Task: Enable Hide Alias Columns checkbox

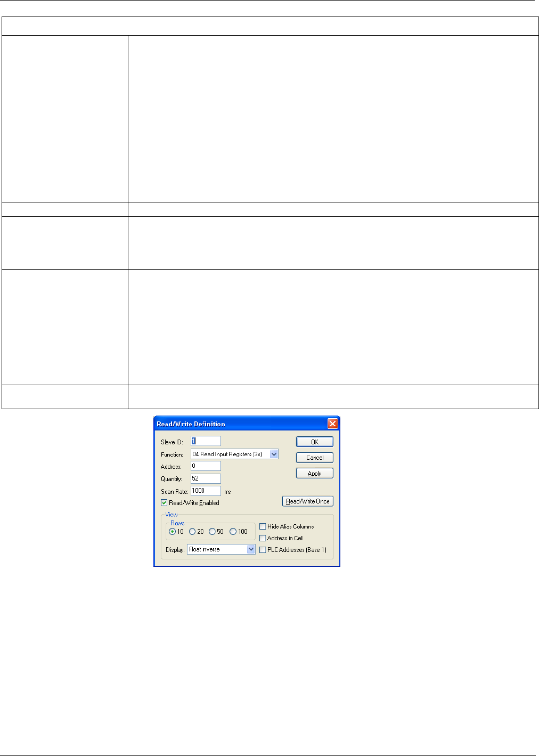Action: coord(263,526)
